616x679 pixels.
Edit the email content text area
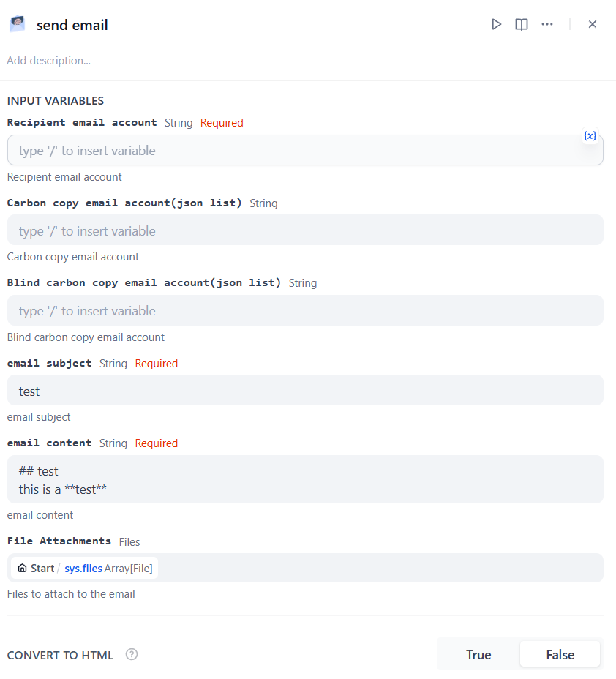tap(305, 480)
